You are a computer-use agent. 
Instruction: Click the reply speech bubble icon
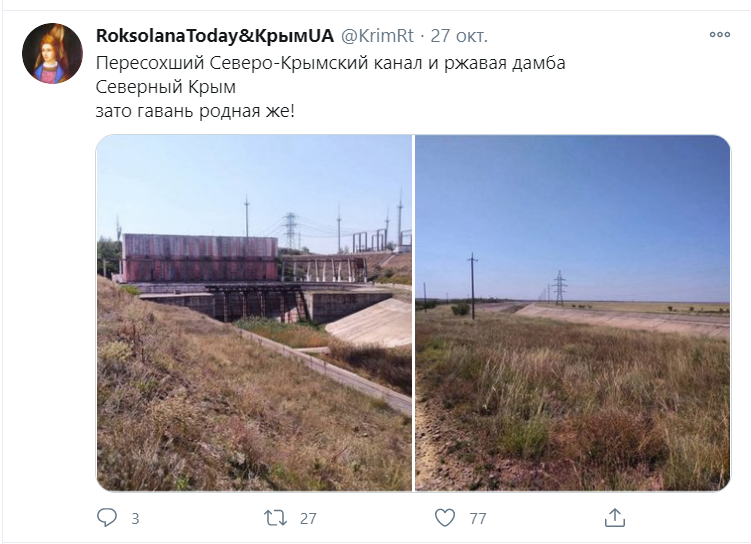[106, 518]
